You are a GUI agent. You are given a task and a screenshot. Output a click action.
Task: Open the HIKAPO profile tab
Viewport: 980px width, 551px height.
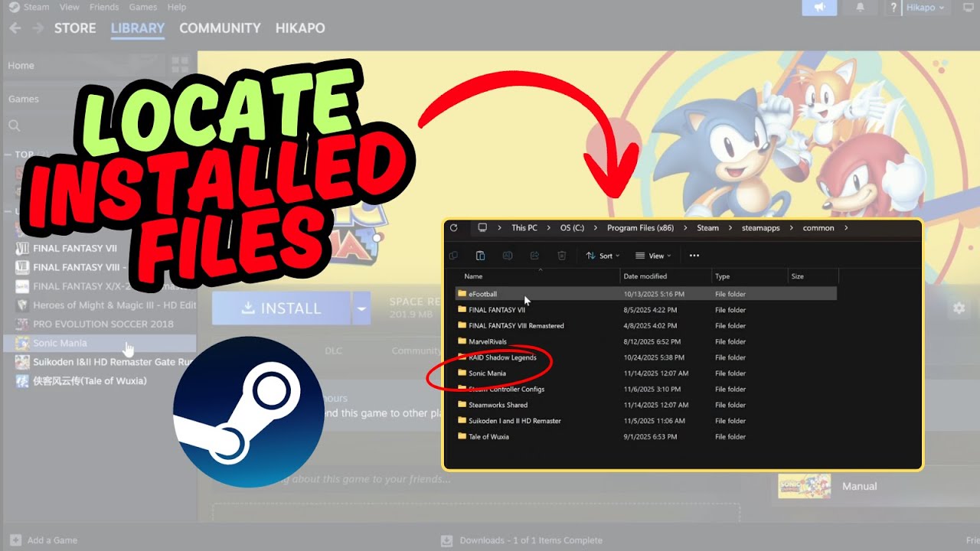click(300, 28)
